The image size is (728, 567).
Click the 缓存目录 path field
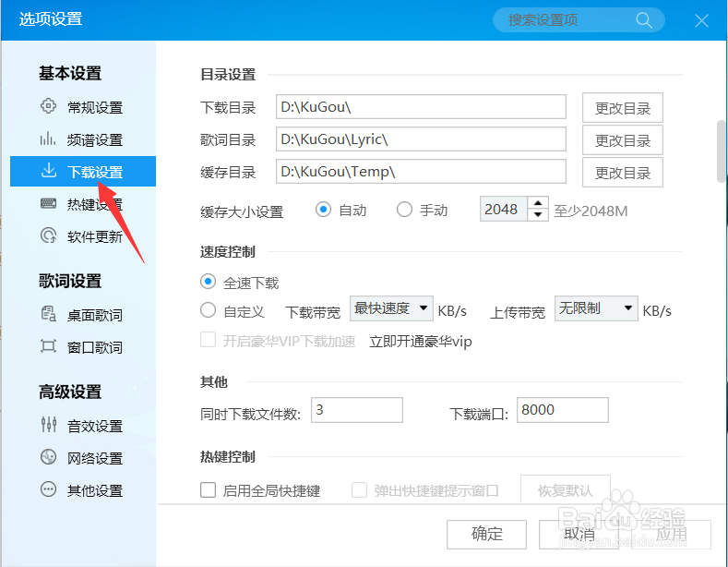[x=421, y=172]
